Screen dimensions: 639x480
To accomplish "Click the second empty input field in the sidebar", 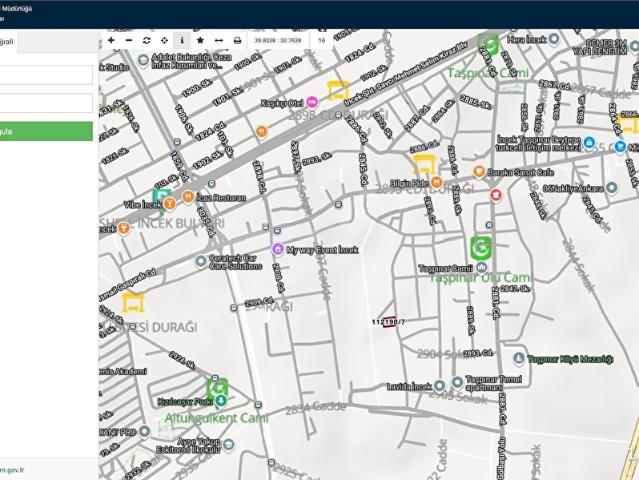I will (x=46, y=103).
